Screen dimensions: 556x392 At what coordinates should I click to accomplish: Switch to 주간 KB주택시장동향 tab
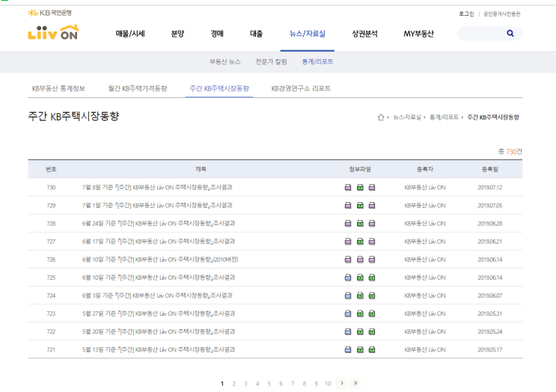tap(219, 88)
